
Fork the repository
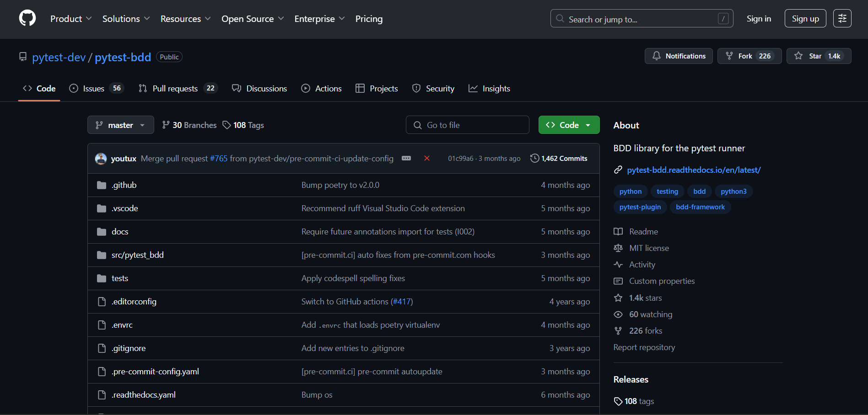[749, 56]
